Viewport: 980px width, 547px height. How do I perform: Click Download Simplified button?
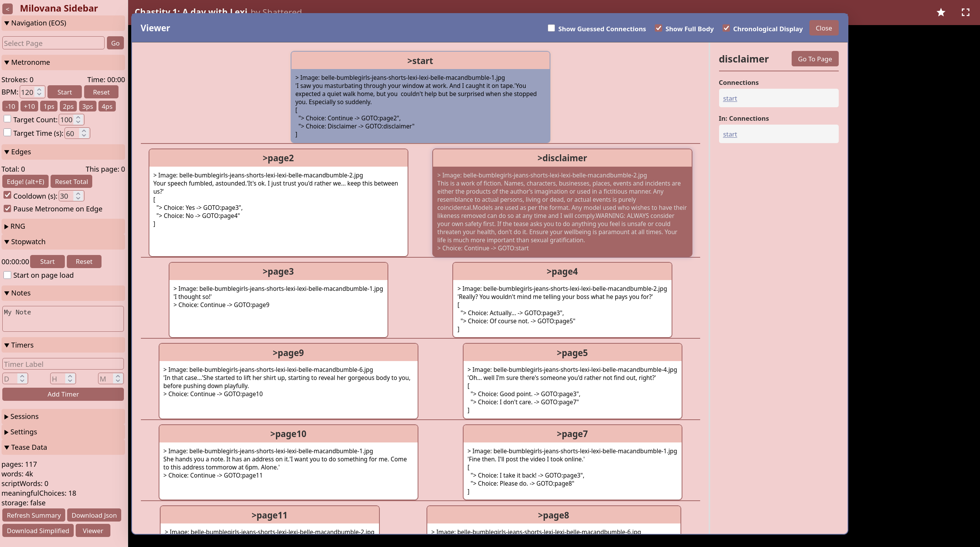pyautogui.click(x=38, y=531)
